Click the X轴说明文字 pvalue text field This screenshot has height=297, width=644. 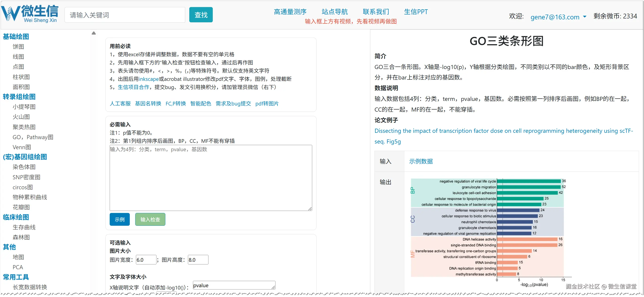234,286
